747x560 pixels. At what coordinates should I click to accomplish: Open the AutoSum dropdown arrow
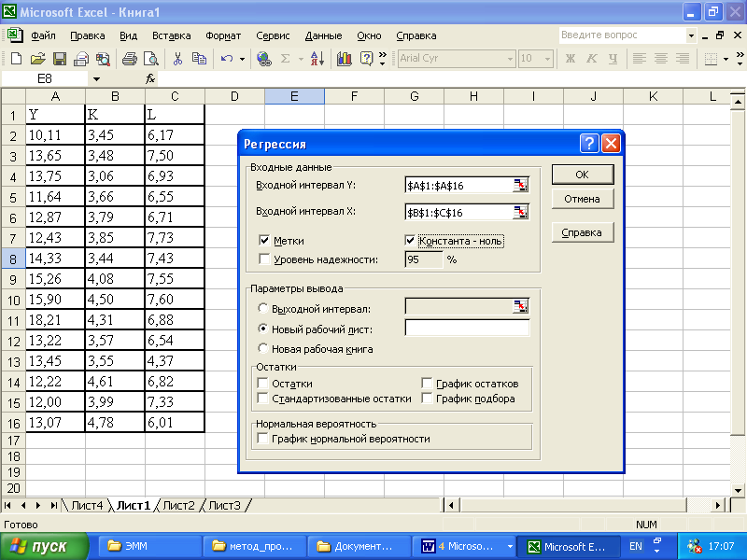tap(301, 59)
